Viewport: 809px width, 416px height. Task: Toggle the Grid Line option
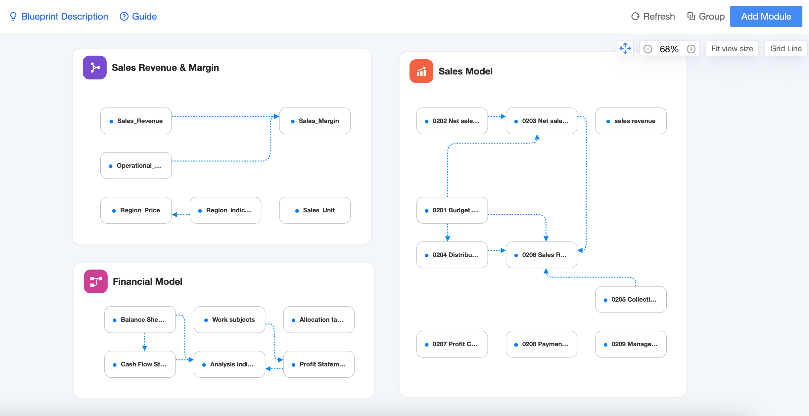(x=786, y=49)
